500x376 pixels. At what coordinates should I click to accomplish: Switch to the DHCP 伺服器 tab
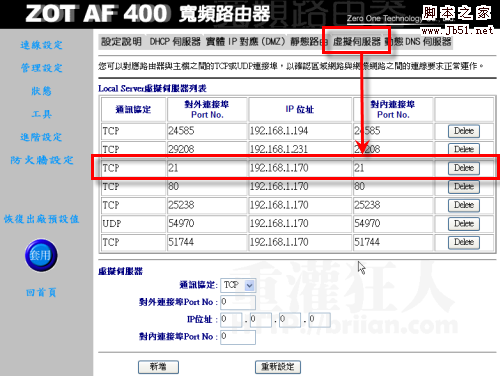175,42
